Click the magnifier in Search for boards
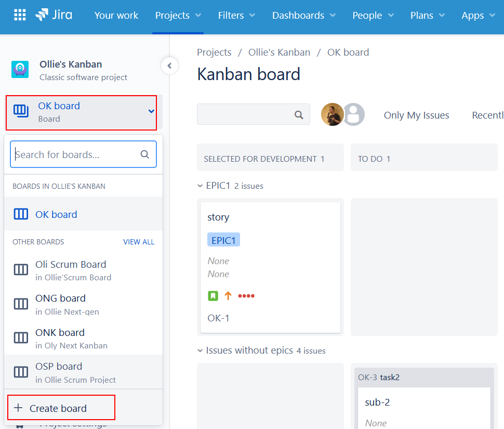This screenshot has height=429, width=504. [x=145, y=154]
